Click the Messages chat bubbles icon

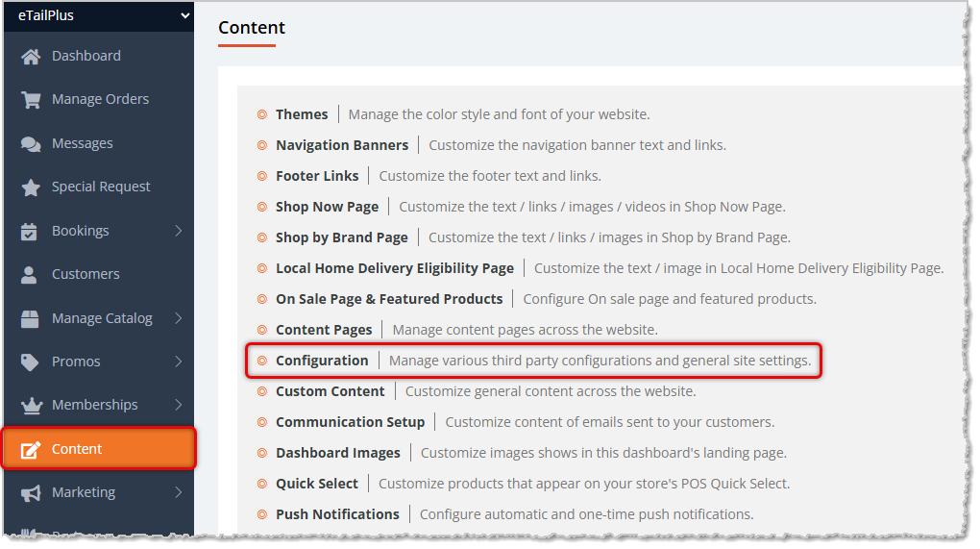coord(30,144)
